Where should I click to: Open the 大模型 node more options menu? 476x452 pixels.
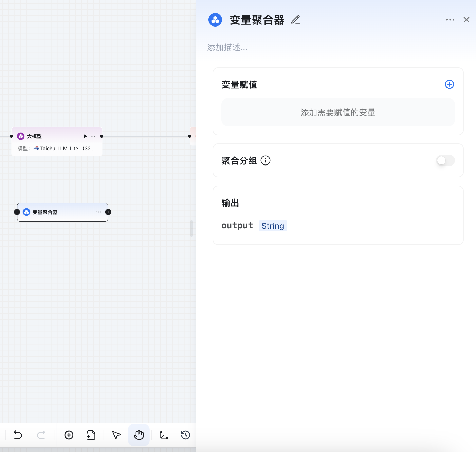point(93,136)
